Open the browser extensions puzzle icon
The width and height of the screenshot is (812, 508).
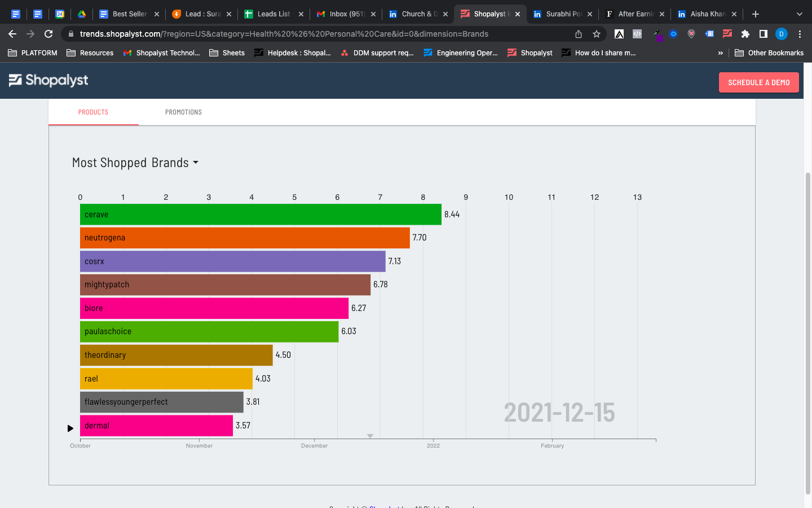coord(745,34)
